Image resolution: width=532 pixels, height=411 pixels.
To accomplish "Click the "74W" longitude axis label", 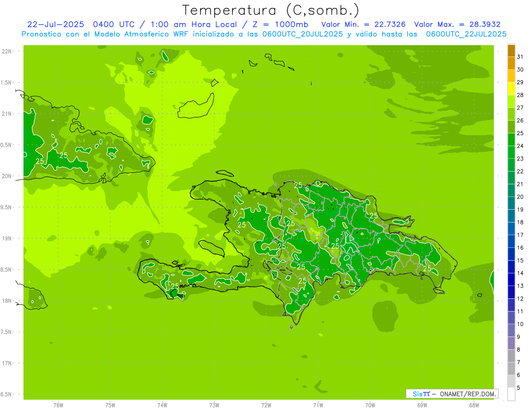I will coord(162,405).
